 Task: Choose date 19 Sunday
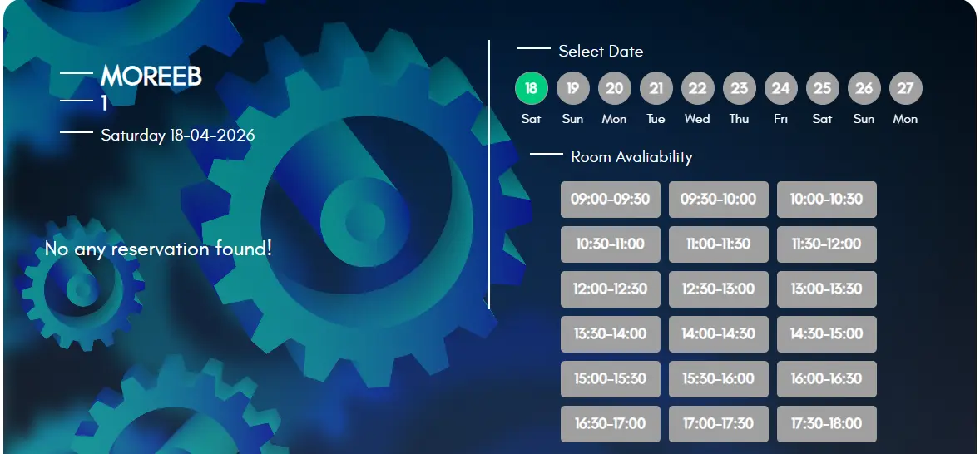click(573, 87)
